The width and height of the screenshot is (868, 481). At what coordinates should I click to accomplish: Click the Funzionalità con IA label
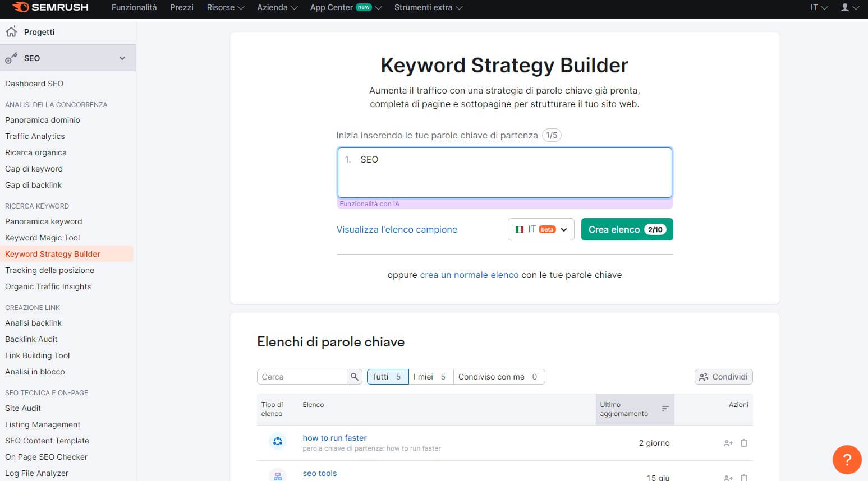click(x=369, y=204)
